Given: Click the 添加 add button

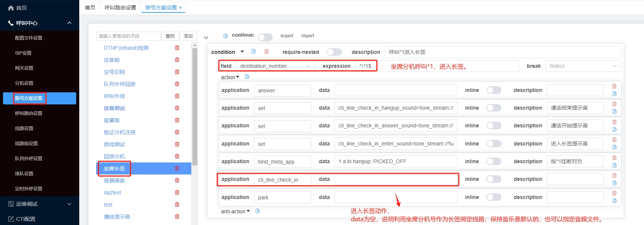Looking at the screenshot, I should [x=188, y=36].
